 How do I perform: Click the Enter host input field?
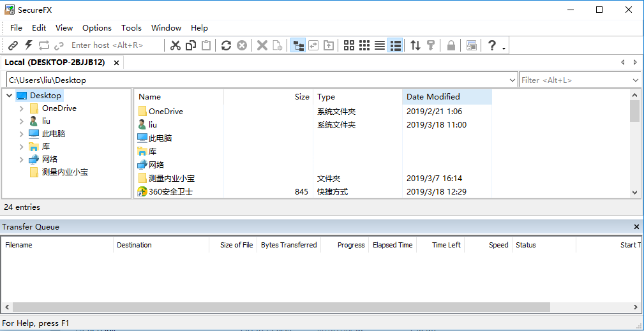[x=115, y=45]
